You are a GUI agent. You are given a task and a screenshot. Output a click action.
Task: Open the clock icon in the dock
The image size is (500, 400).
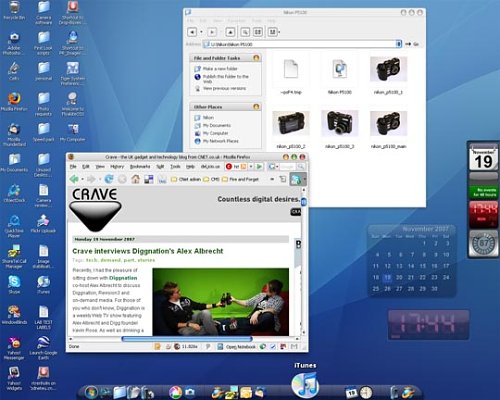point(366,392)
